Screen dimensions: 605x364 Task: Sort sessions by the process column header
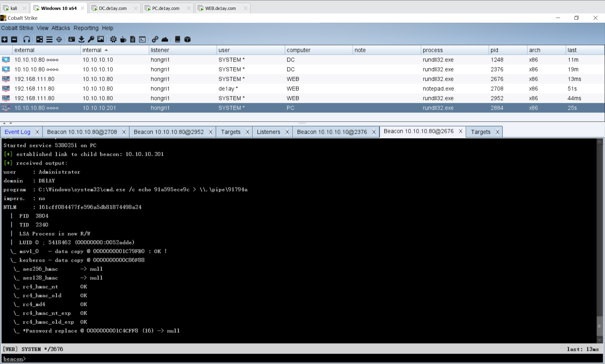(455, 50)
